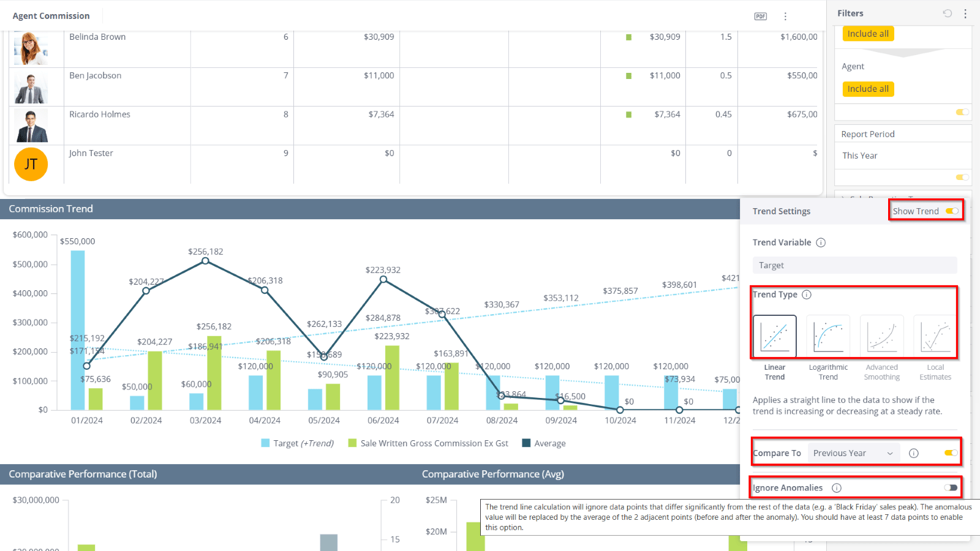Open Filters panel kebab menu
Image resolution: width=980 pixels, height=551 pixels.
[965, 13]
